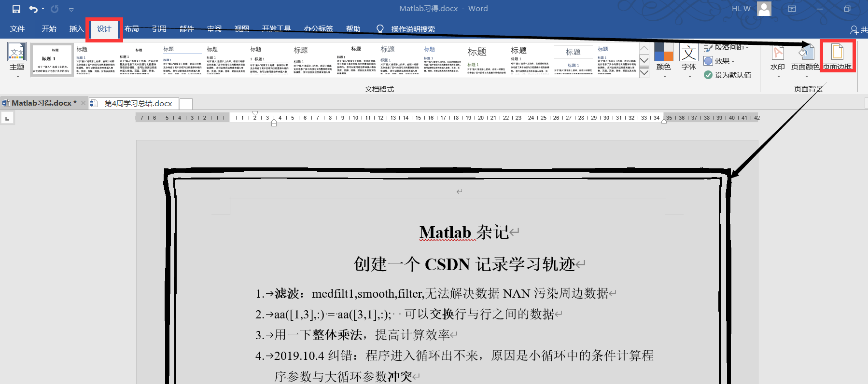Save the document with the floppy disk icon
This screenshot has height=384, width=868.
pyautogui.click(x=16, y=9)
